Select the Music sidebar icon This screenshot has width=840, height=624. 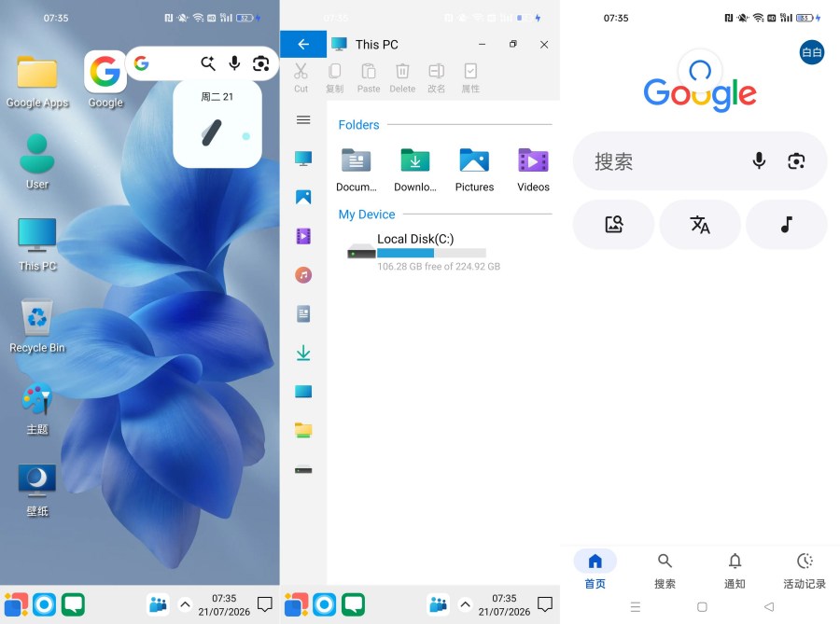point(303,275)
